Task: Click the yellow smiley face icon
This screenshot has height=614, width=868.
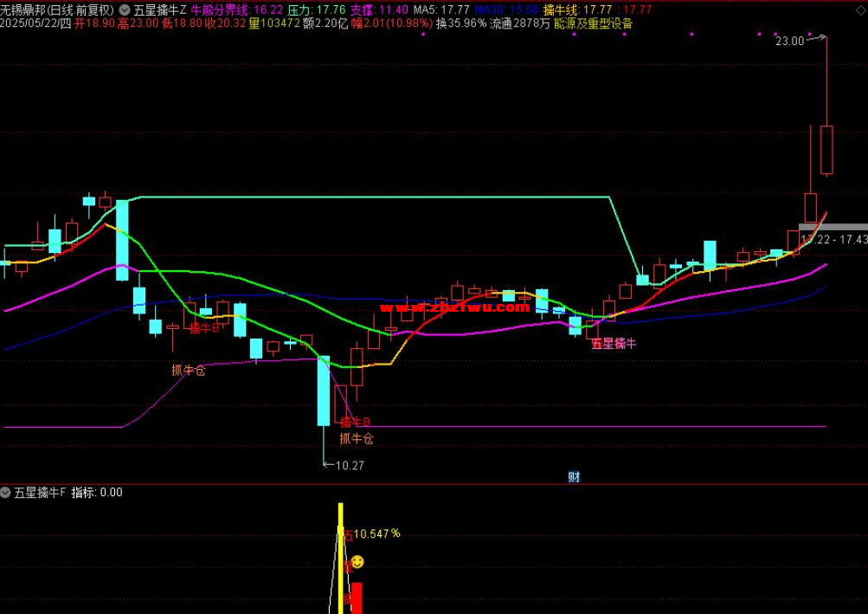Action: [x=357, y=562]
